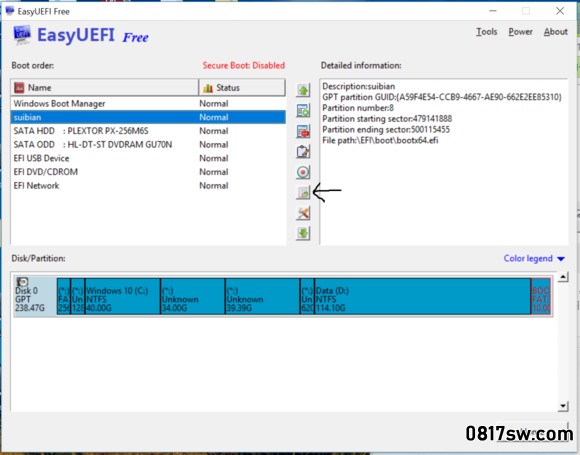Select the suibian boot entry
The image size is (580, 455).
pos(148,117)
